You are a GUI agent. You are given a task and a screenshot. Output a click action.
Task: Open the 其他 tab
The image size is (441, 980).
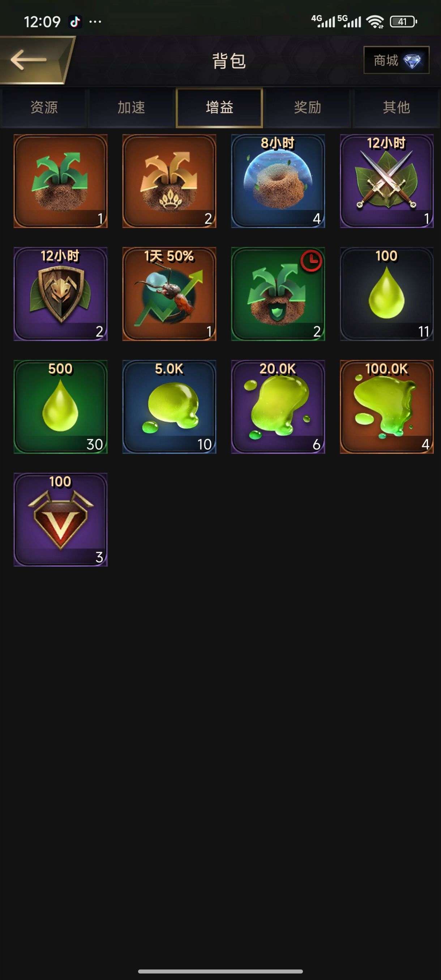coord(396,108)
